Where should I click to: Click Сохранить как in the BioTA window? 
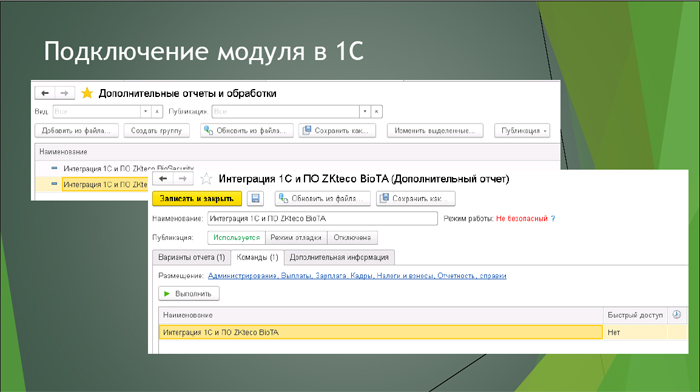pos(416,199)
